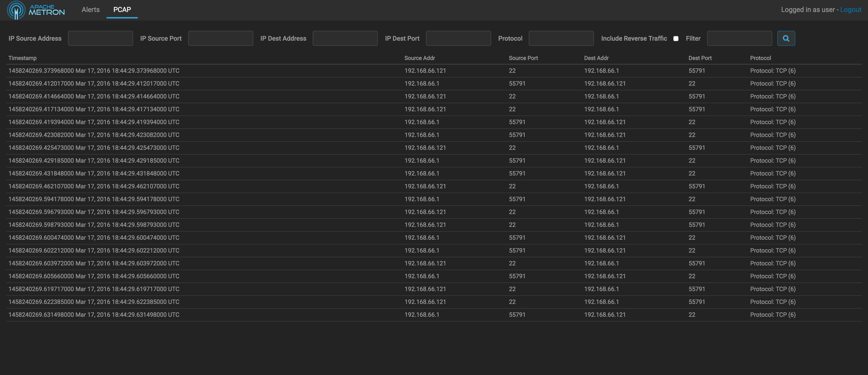Switch to the Alerts tab

click(90, 10)
